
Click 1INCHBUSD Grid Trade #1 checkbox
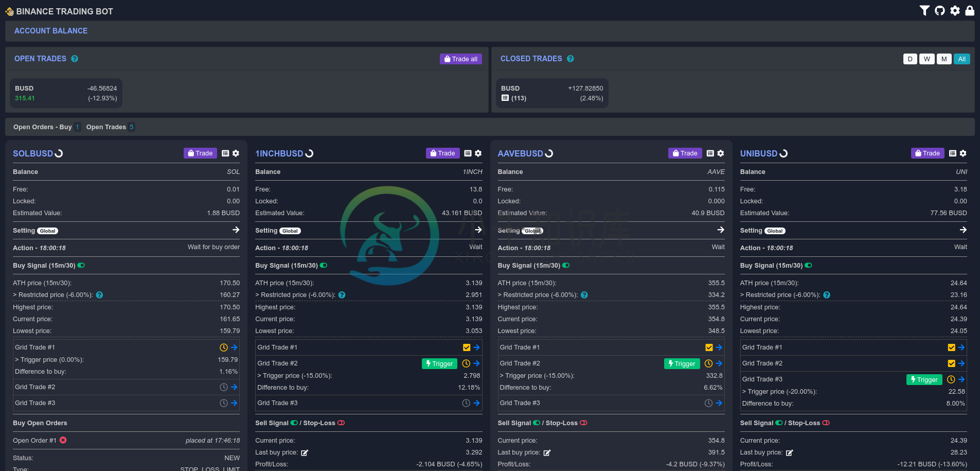pos(467,347)
